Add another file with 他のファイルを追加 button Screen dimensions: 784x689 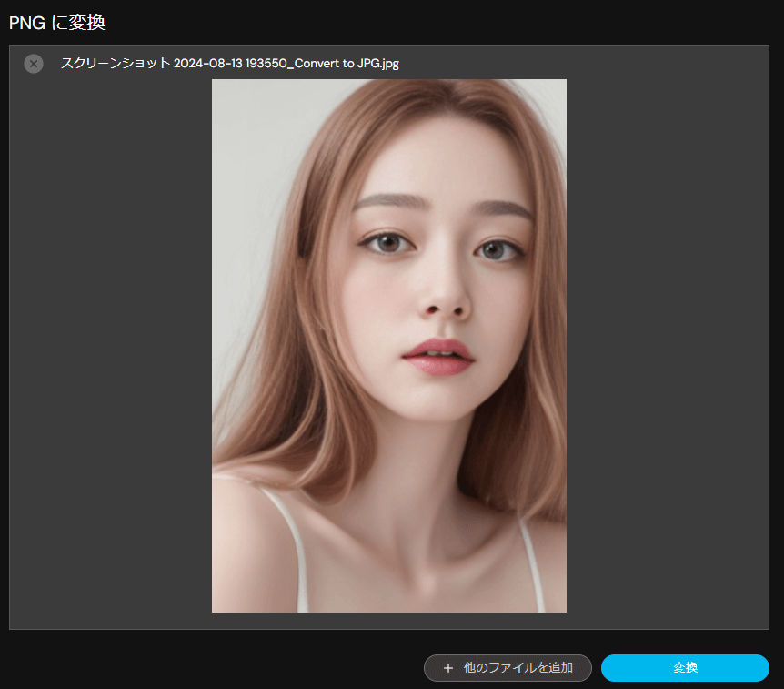point(508,667)
